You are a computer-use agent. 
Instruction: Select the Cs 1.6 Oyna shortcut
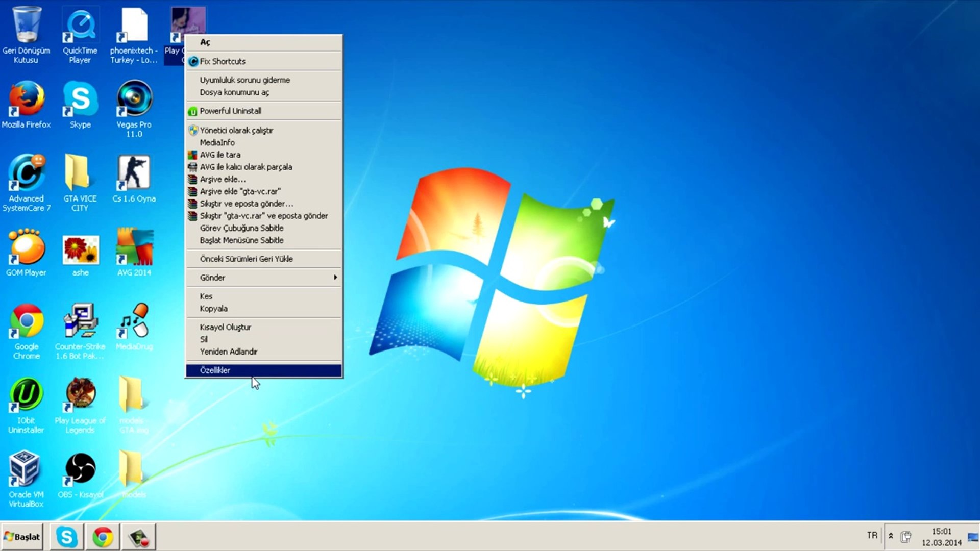click(134, 173)
